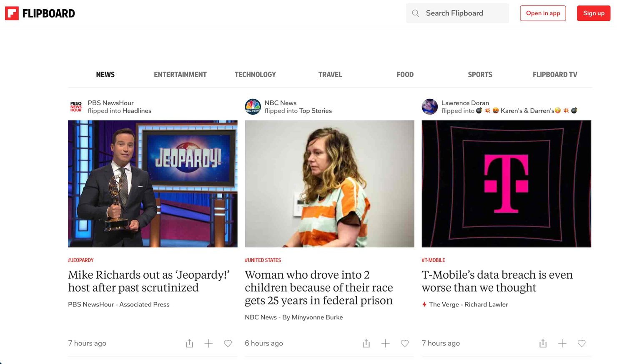Switch to the Entertainment tab
The height and width of the screenshot is (364, 617).
(x=180, y=75)
